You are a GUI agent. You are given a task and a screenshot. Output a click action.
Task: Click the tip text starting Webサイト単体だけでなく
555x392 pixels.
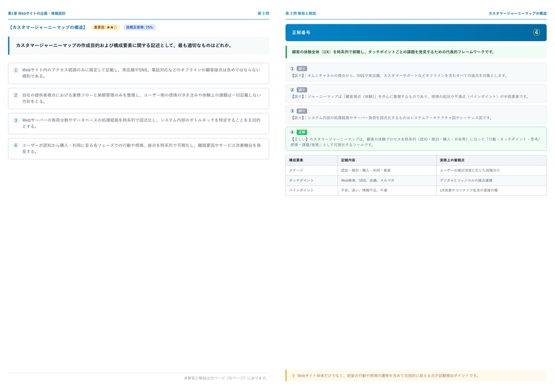[x=388, y=376]
